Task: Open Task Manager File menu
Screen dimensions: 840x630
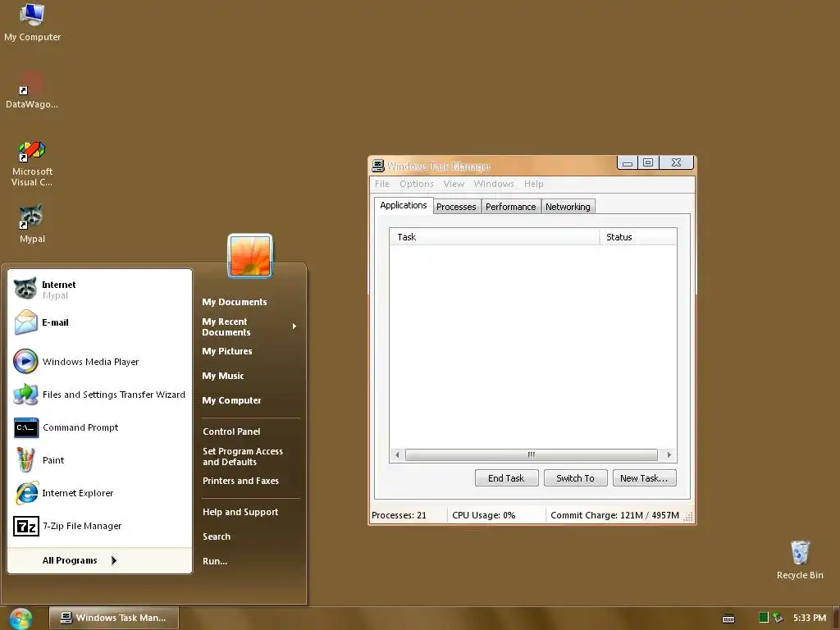Action: coord(382,184)
